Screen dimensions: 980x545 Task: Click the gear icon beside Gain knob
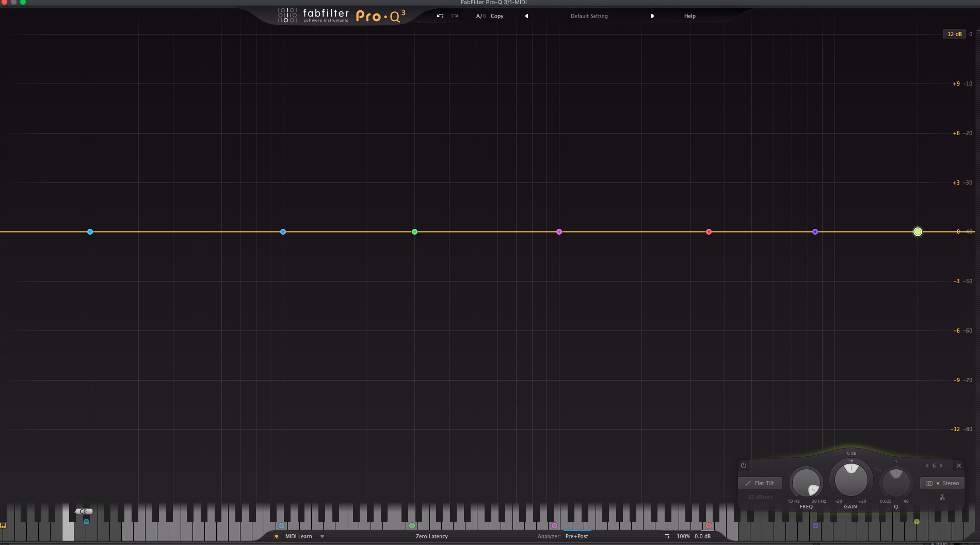pyautogui.click(x=877, y=469)
